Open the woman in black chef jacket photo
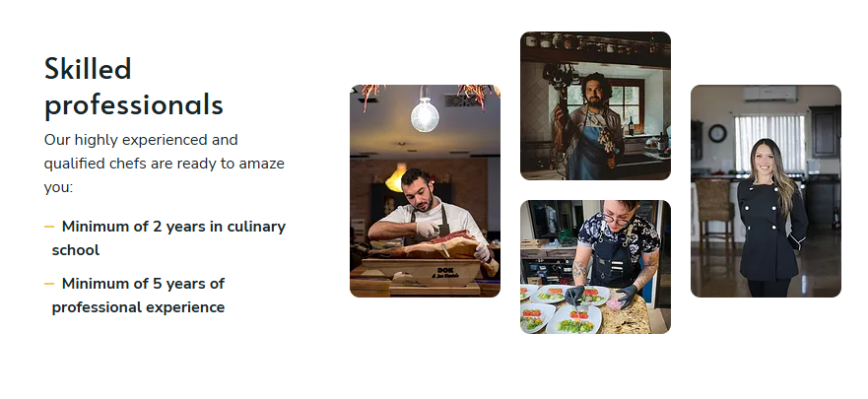868x399 pixels. pos(766,191)
